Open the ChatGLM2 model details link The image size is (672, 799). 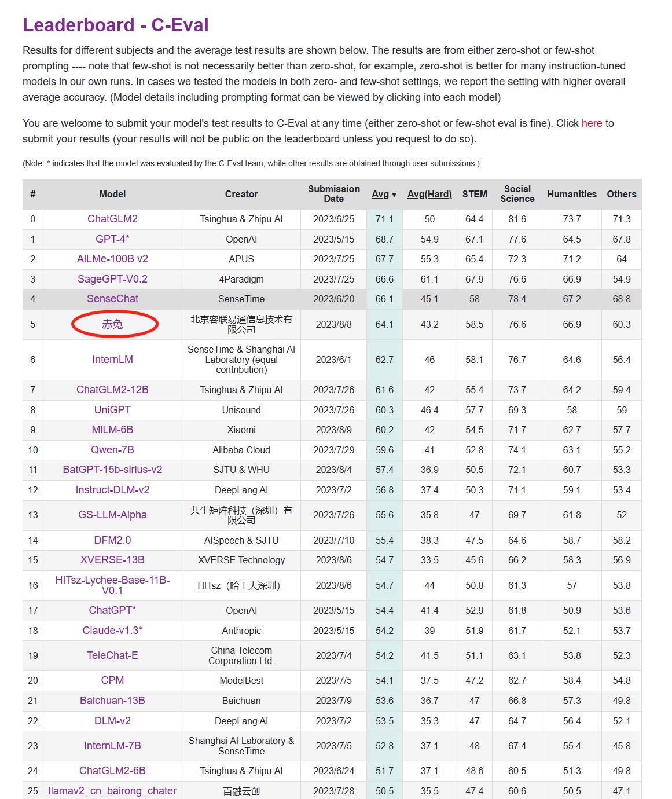pos(112,219)
